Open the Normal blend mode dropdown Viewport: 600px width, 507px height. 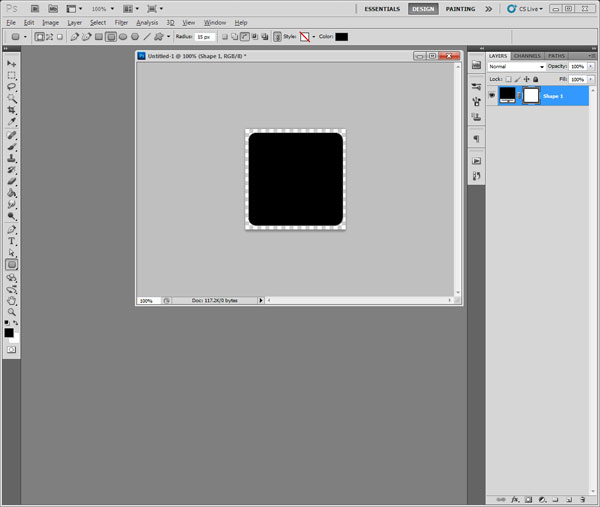coord(516,67)
